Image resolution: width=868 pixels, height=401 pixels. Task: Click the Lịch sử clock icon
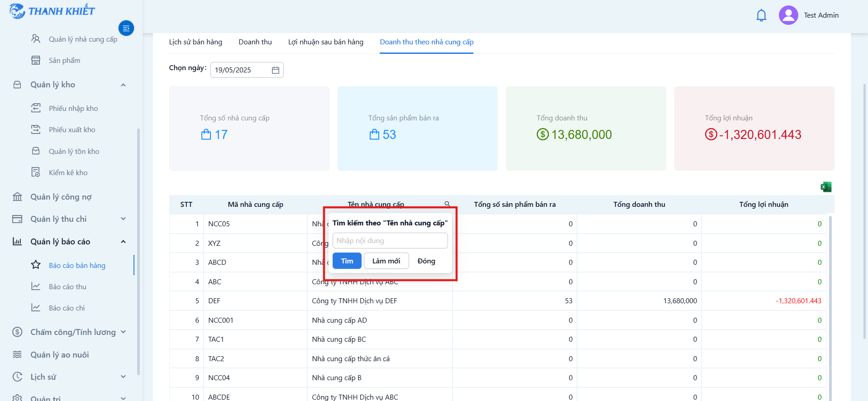17,377
